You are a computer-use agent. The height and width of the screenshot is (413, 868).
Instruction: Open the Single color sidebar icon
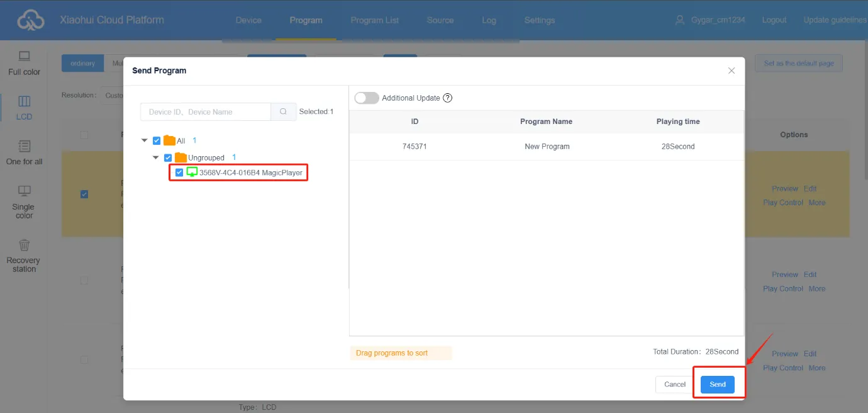pos(24,191)
